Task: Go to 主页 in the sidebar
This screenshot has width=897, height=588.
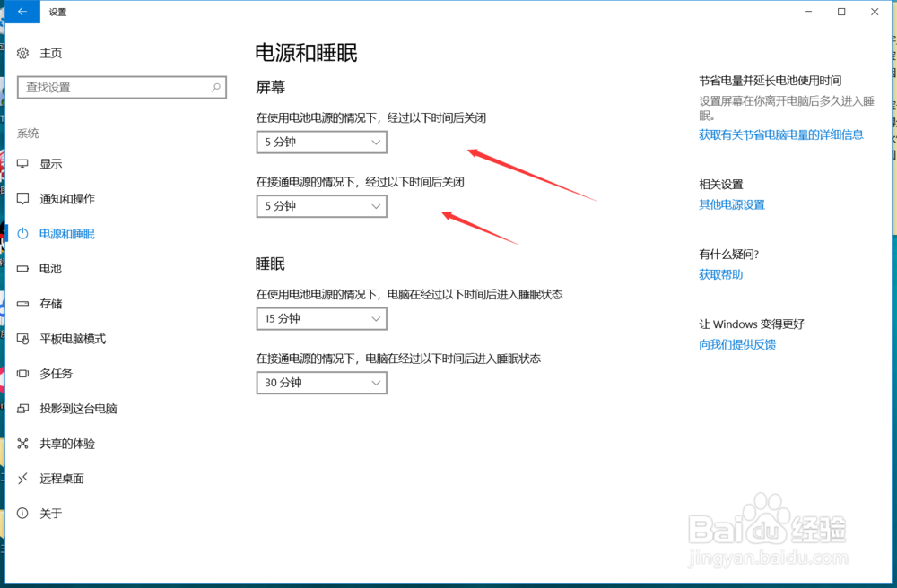Action: [49, 53]
